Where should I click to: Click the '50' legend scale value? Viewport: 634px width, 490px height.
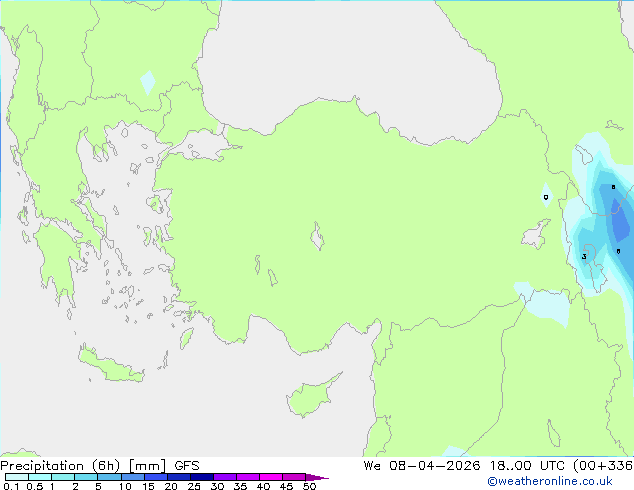click(x=309, y=486)
